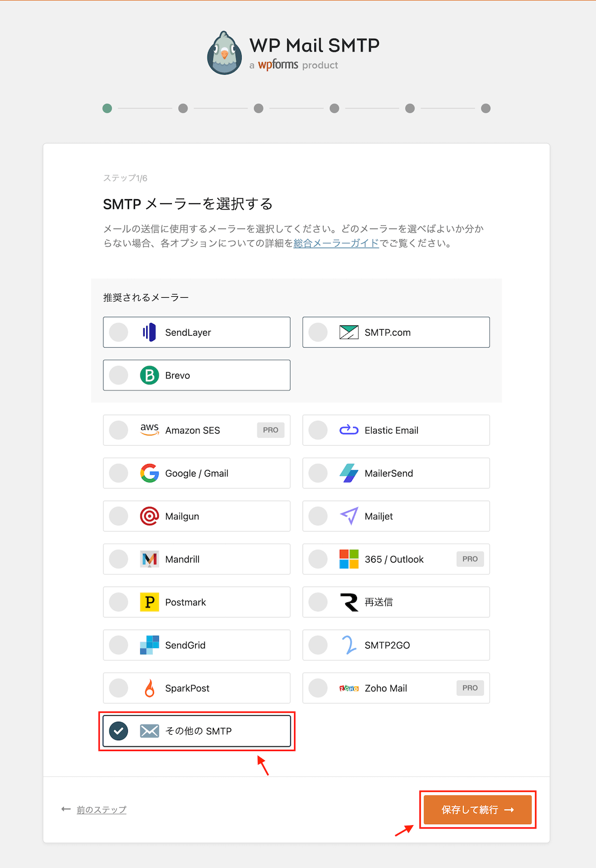
Task: Click the blue SendGrid squares logo
Action: coord(150,645)
